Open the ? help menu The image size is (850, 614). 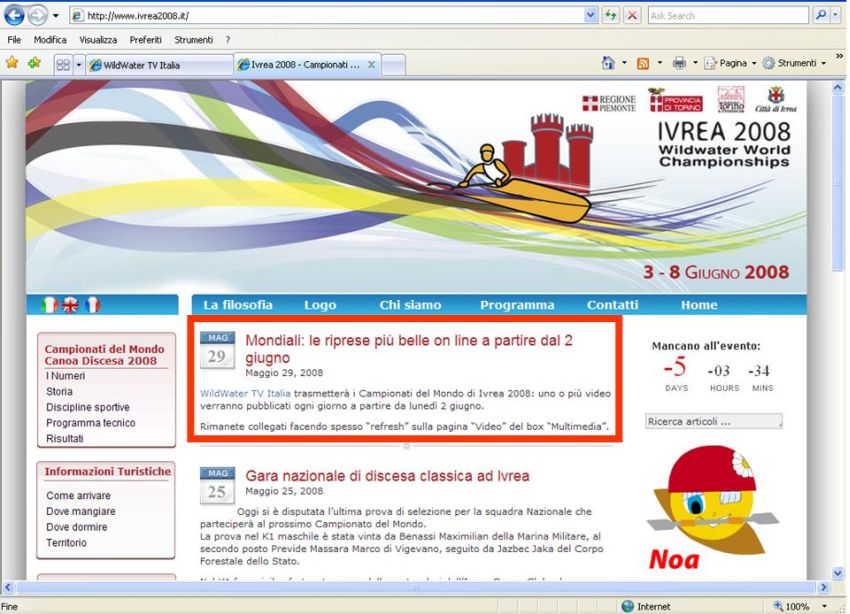[228, 40]
